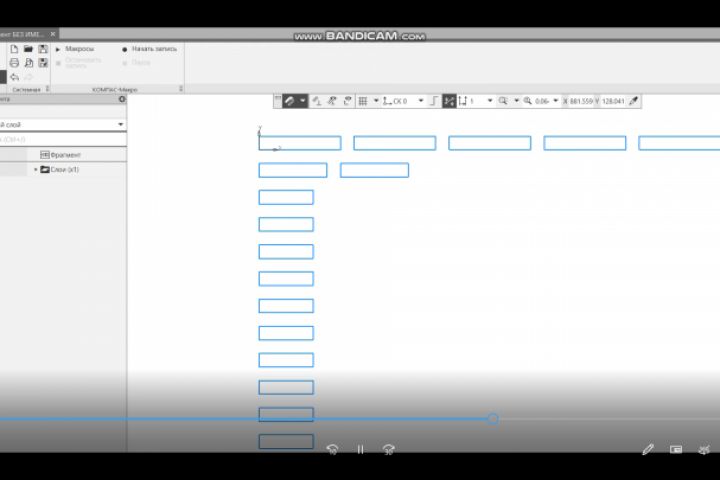Open the CK 0 coordinate system dropdown
Image resolution: width=720 pixels, height=480 pixels.
[421, 101]
